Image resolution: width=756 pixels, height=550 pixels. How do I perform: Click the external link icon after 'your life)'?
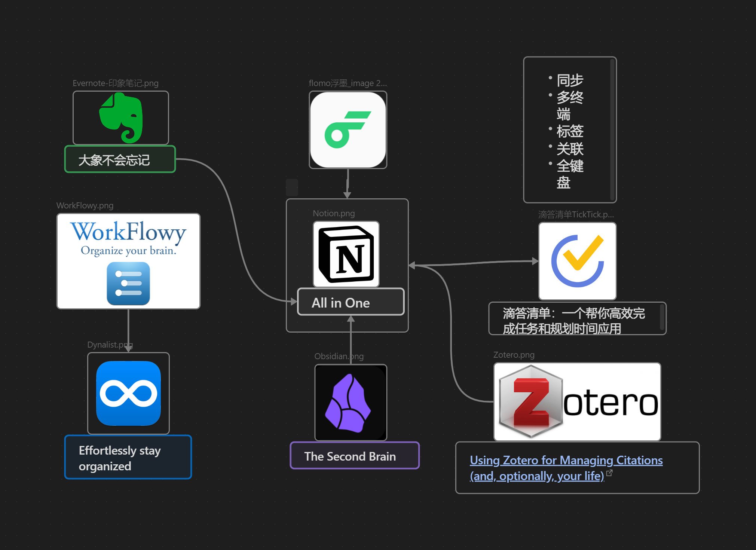pyautogui.click(x=609, y=473)
